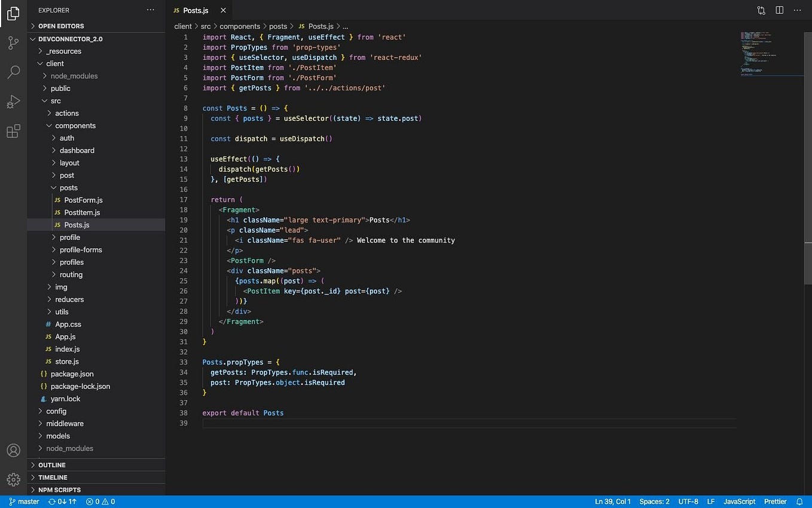This screenshot has height=508, width=812.
Task: Click the master branch indicator
Action: (24, 501)
